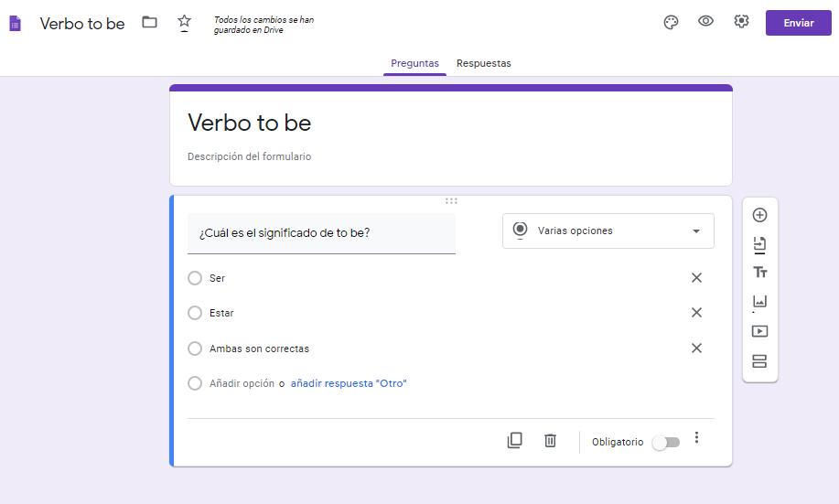Click añadir respuesta "Otro" link
This screenshot has height=504, width=839.
(349, 384)
